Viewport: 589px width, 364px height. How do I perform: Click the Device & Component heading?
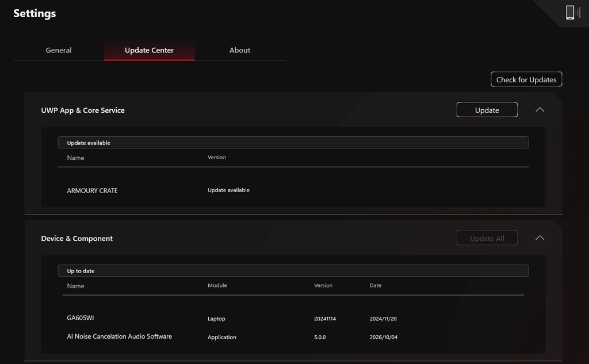point(77,238)
